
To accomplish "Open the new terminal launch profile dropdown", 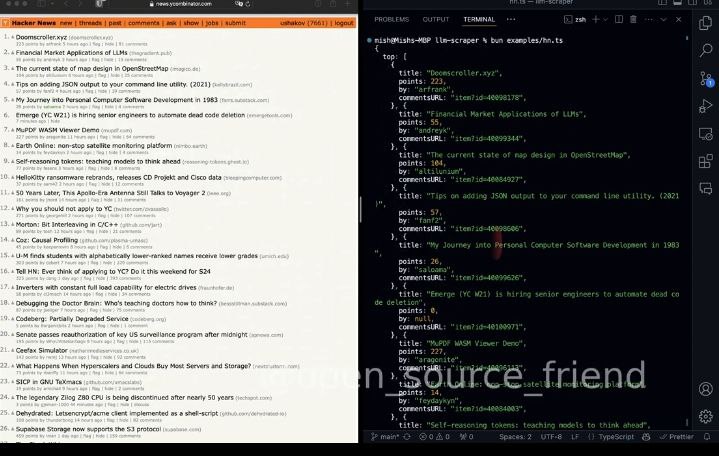I will (606, 20).
